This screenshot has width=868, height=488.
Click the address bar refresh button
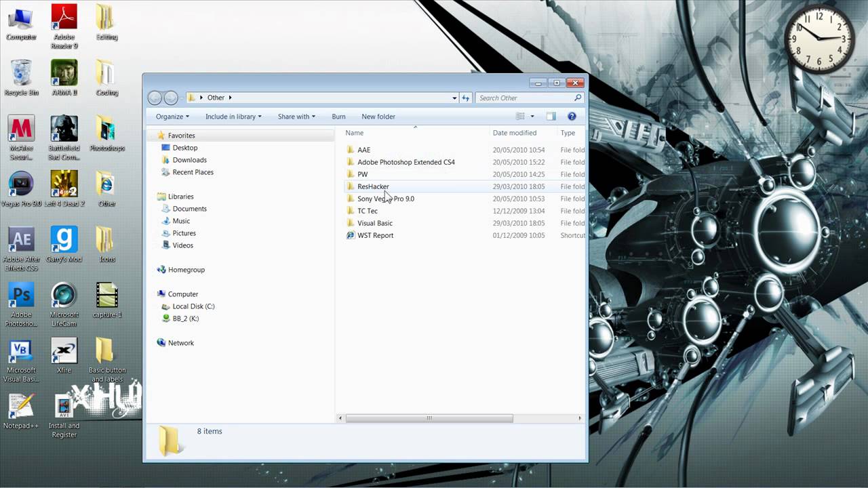(466, 98)
